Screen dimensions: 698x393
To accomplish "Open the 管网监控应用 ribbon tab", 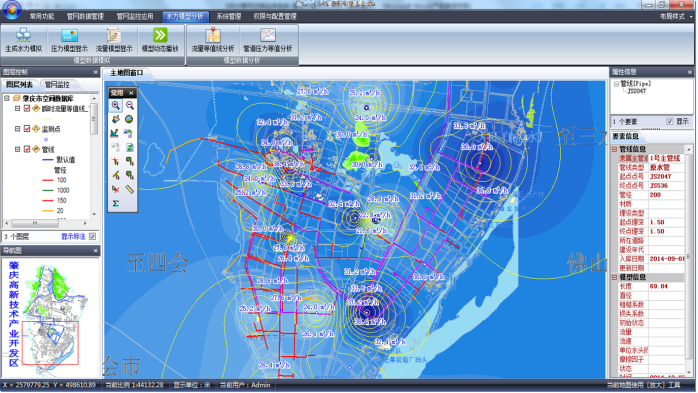I will [135, 16].
